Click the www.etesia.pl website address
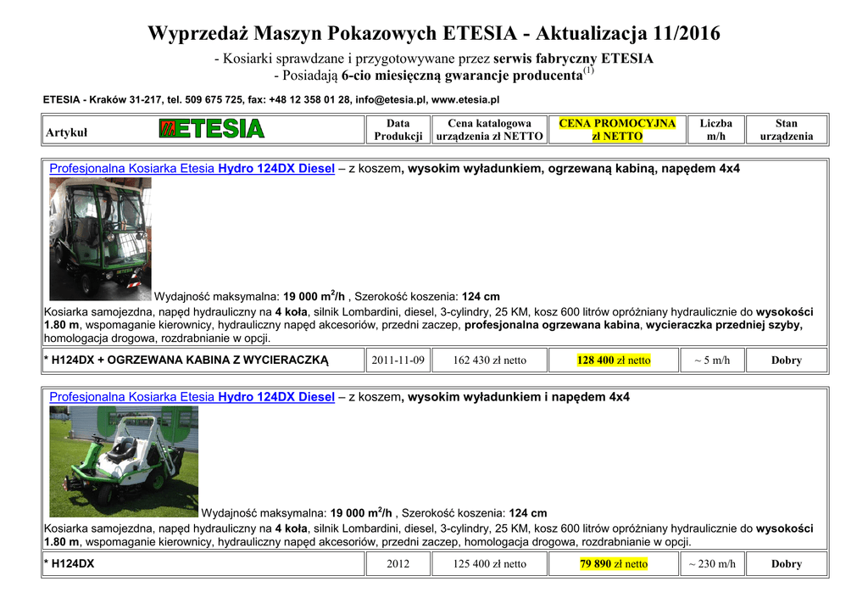This screenshot has width=868, height=615. [x=465, y=100]
